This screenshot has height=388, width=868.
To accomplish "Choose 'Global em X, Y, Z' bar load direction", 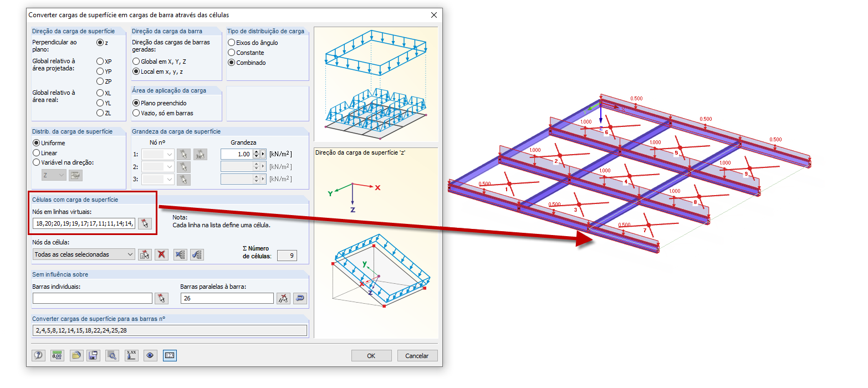I will pyautogui.click(x=136, y=62).
